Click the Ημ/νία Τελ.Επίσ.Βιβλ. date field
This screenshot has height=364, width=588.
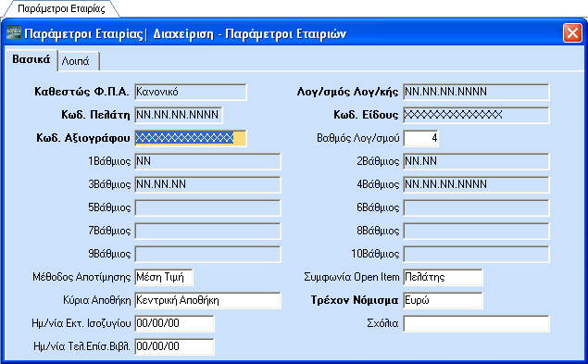click(174, 346)
